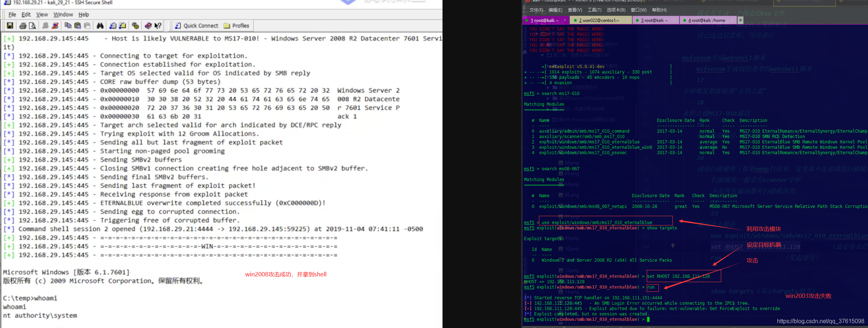This screenshot has width=868, height=328.
Task: Open the Settings gears icon
Action: 135,25
